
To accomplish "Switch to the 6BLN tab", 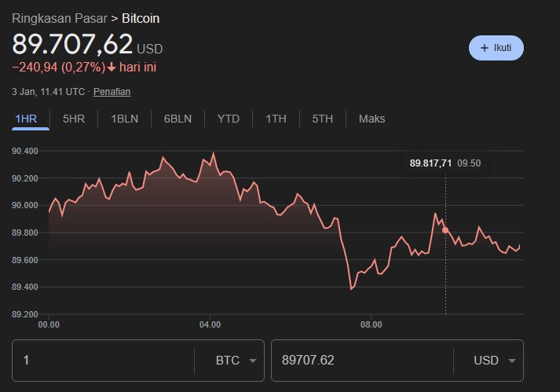I will coord(178,119).
